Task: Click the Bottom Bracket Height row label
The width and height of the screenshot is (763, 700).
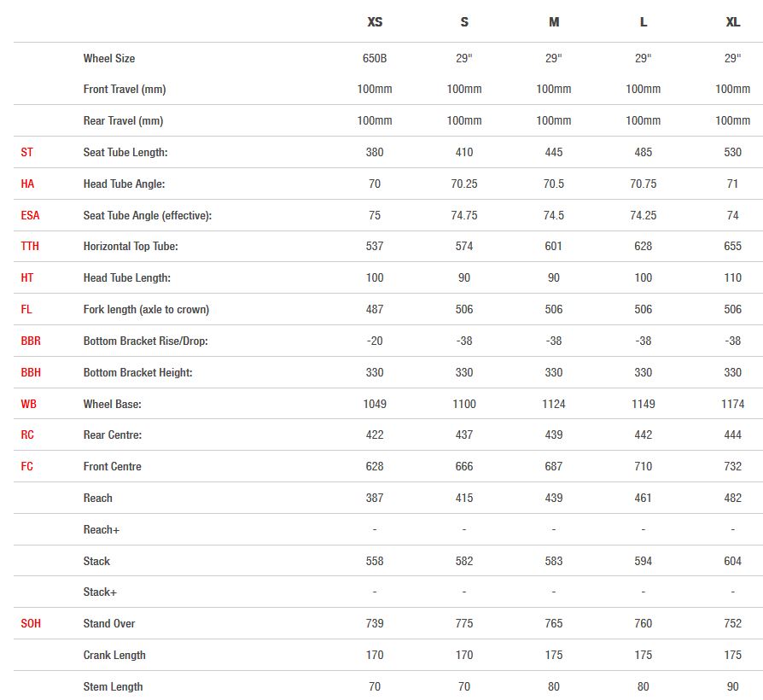Action: (x=137, y=372)
